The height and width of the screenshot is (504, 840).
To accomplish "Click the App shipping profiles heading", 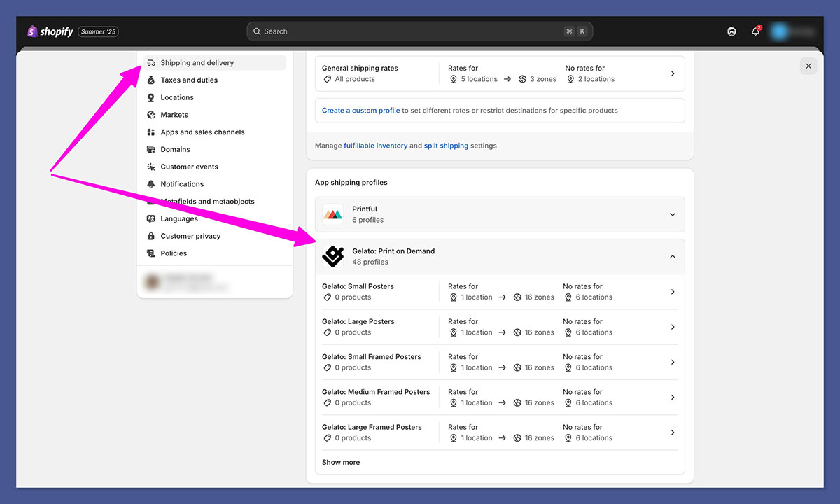I will tap(351, 183).
